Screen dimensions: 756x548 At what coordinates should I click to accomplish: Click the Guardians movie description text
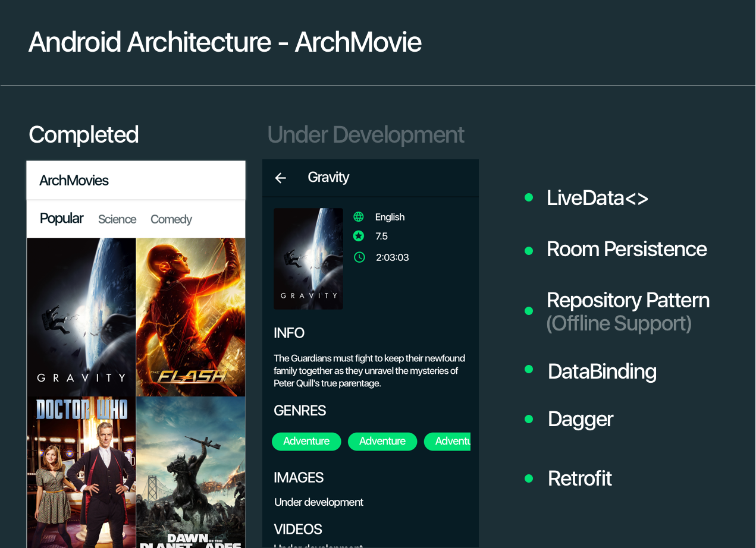tap(369, 371)
